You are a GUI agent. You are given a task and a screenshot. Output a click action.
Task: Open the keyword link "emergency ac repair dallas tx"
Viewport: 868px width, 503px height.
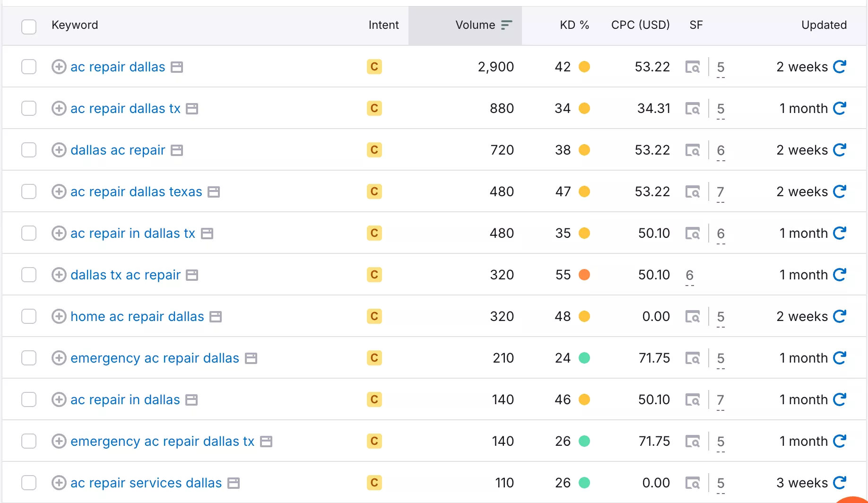(x=162, y=441)
